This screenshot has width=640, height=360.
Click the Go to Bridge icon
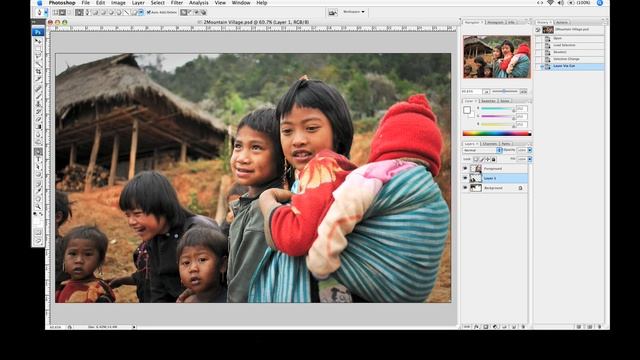(333, 13)
